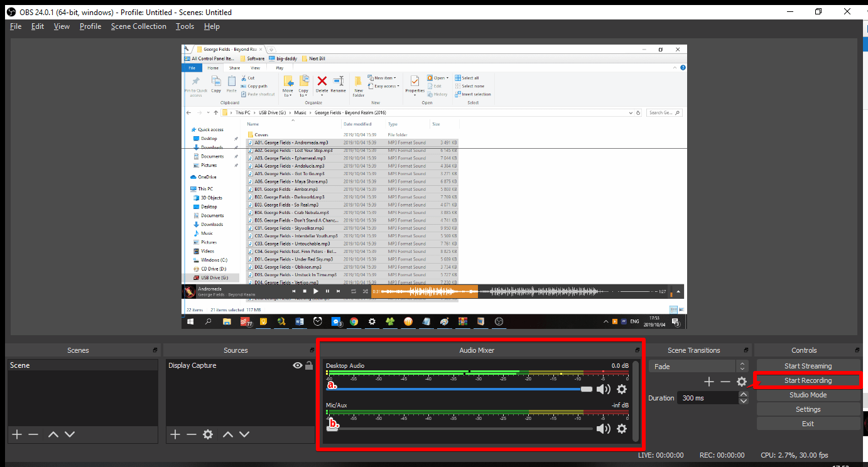868x467 pixels.
Task: Add a new scene with plus icon
Action: tap(17, 434)
